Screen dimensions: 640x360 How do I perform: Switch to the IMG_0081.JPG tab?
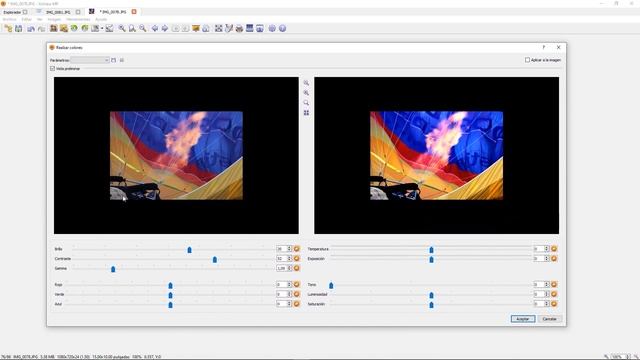(x=58, y=12)
